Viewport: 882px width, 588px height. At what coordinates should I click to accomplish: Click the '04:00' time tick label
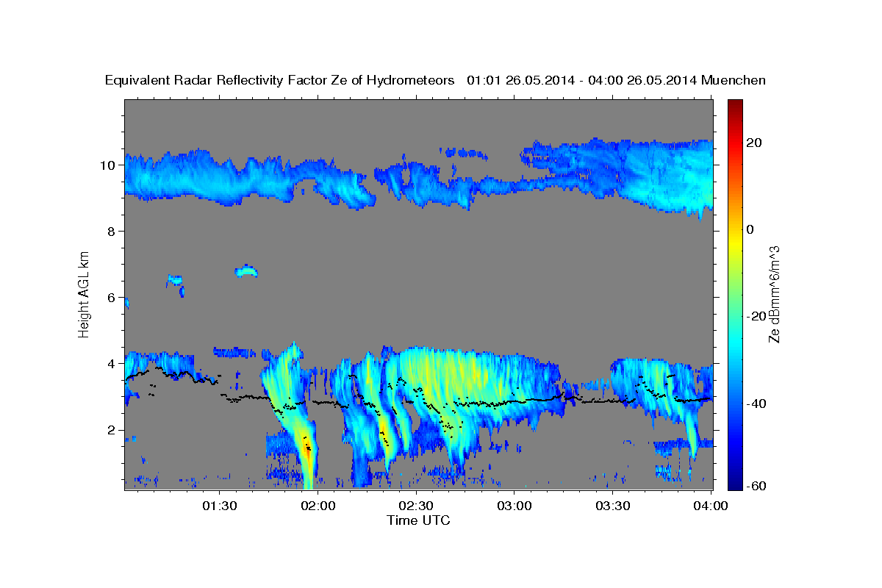(x=711, y=506)
